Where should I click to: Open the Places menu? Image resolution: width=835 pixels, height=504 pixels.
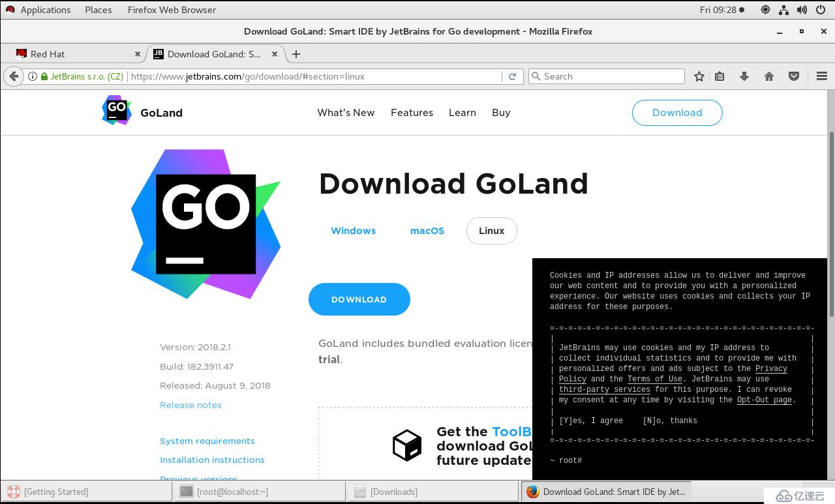(99, 10)
